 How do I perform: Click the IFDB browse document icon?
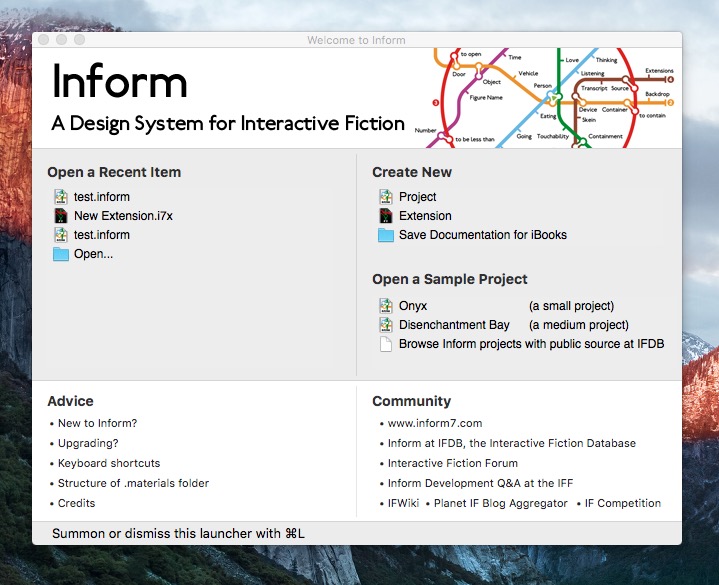click(386, 344)
